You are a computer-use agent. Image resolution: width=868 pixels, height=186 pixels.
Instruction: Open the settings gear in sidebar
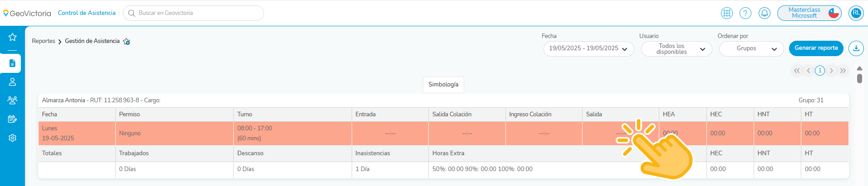pos(12,138)
